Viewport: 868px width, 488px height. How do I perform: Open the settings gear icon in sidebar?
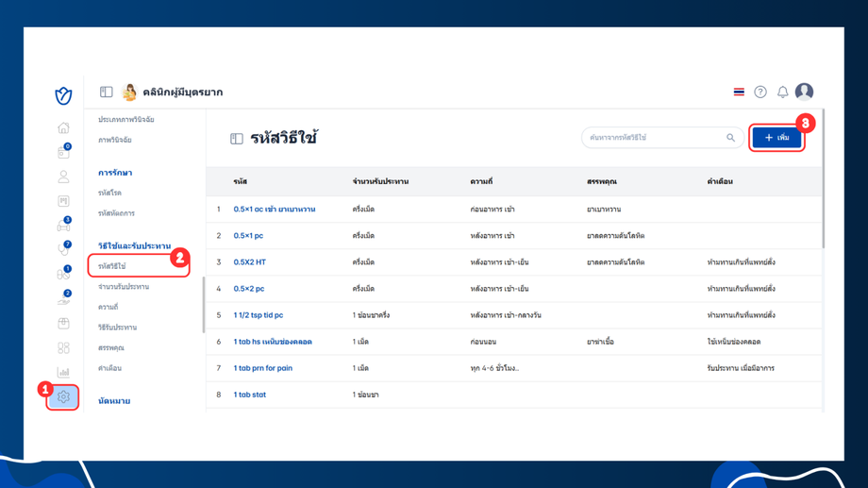click(x=63, y=397)
